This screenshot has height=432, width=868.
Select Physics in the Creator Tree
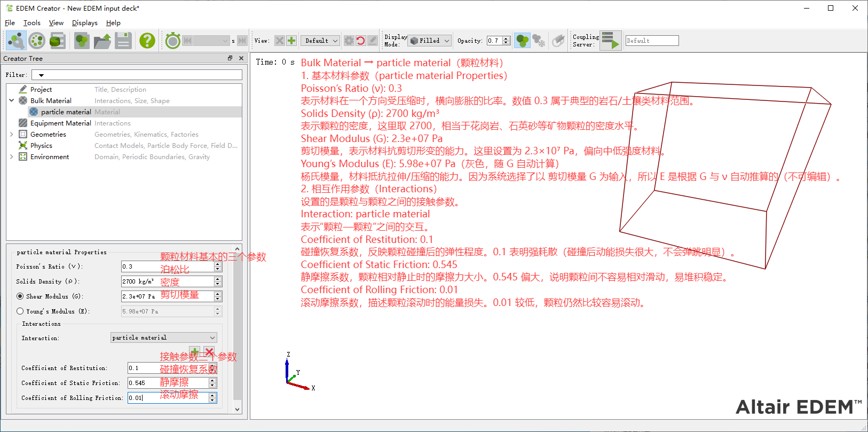coord(41,146)
